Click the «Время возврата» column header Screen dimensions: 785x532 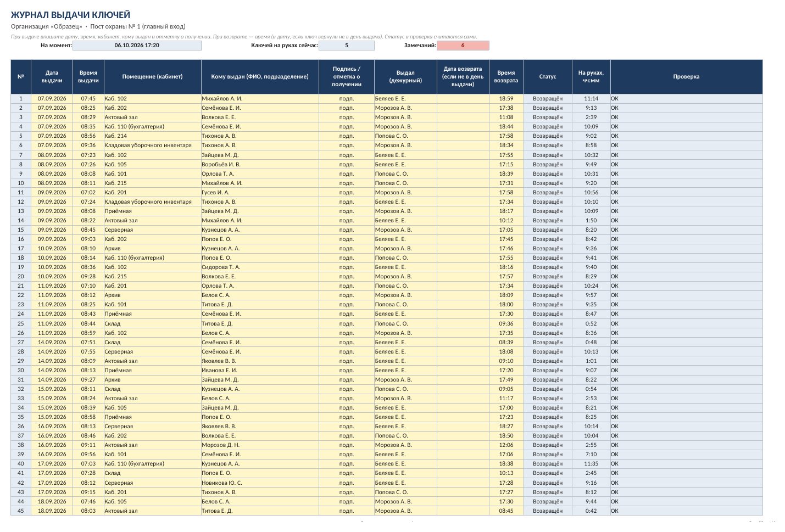506,77
